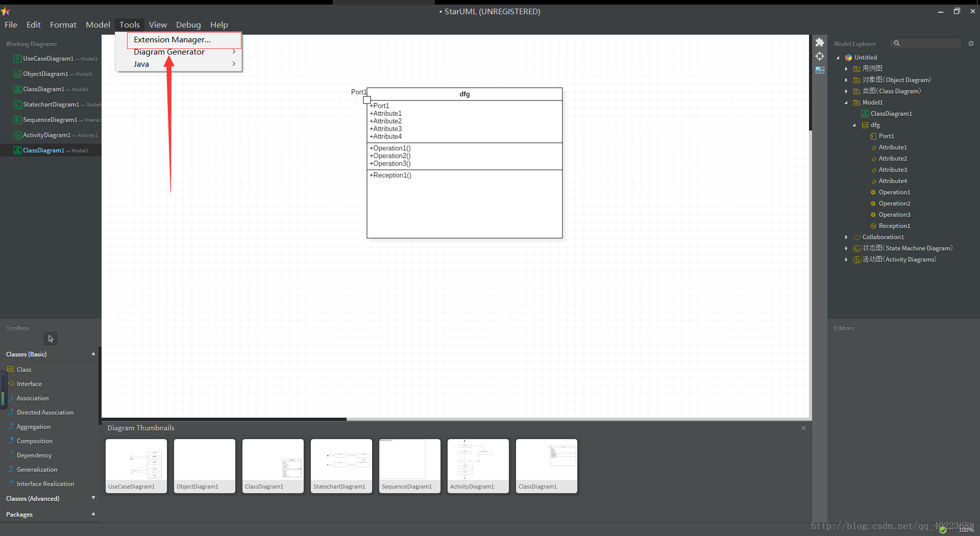980x536 pixels.
Task: Click the ActivityDiagram1 icon in Working Diagrams
Action: 18,135
